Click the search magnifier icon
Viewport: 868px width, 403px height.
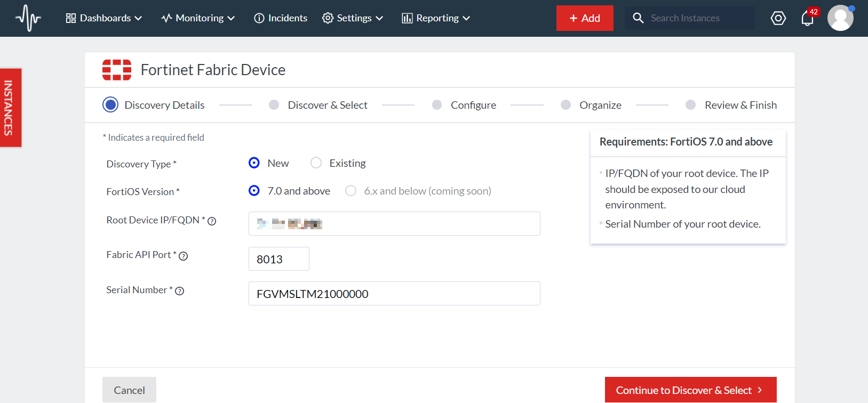(638, 18)
